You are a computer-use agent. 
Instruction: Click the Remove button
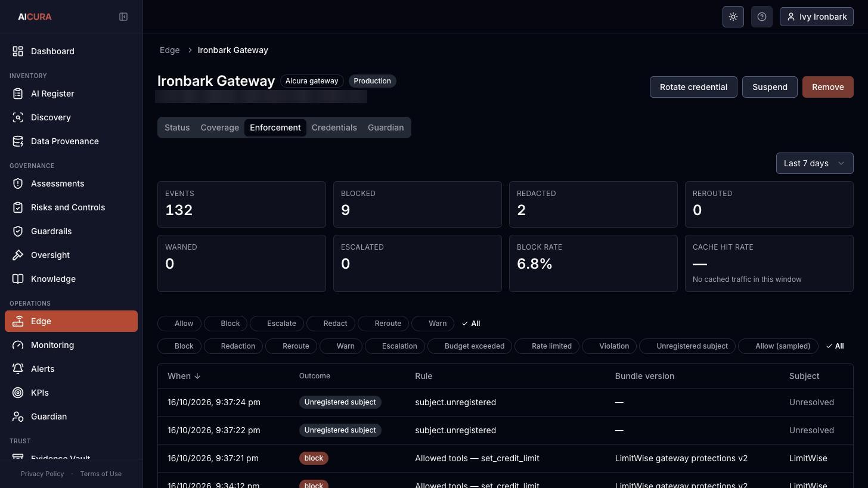(827, 87)
